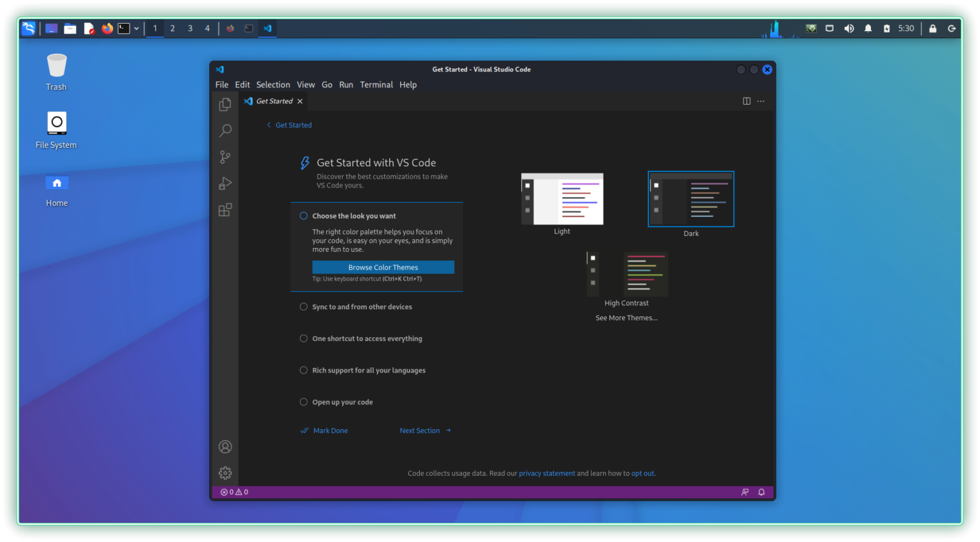
Task: Select 'Sync to and from other devices' step
Action: click(362, 307)
